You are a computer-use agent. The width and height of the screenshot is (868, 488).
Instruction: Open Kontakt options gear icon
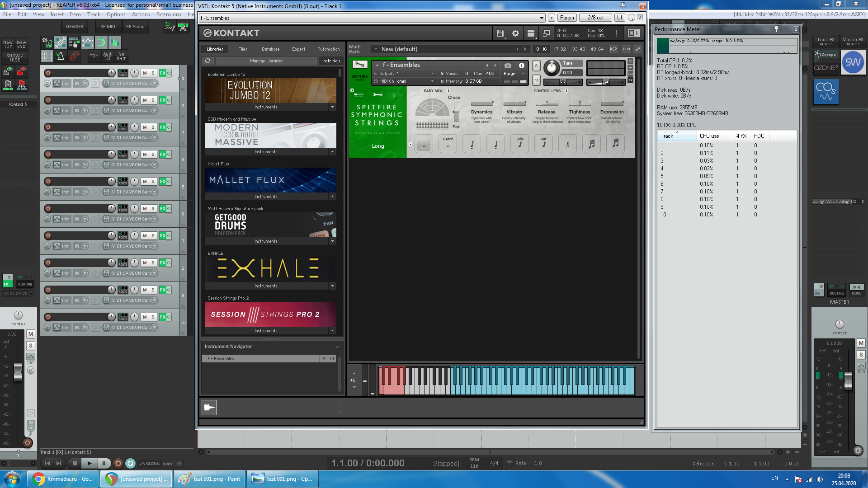click(x=515, y=33)
